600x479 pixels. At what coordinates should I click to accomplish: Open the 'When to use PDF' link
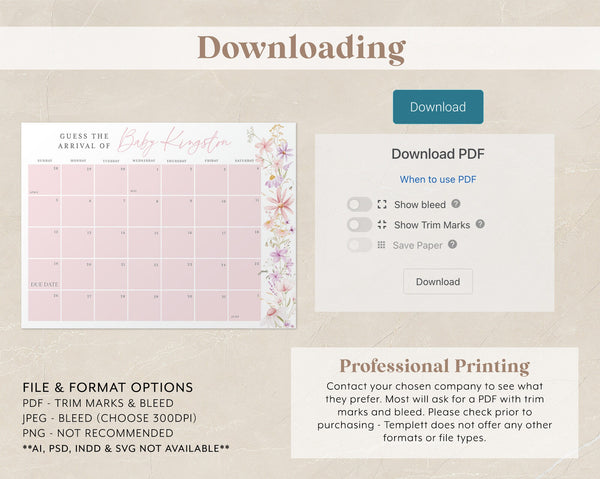click(x=438, y=180)
